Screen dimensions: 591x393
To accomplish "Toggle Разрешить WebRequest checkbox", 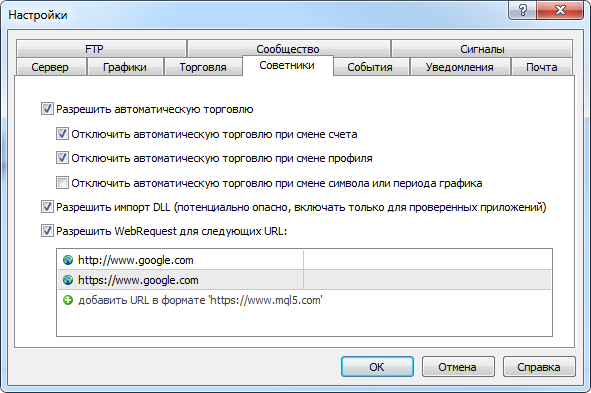I will pos(47,231).
